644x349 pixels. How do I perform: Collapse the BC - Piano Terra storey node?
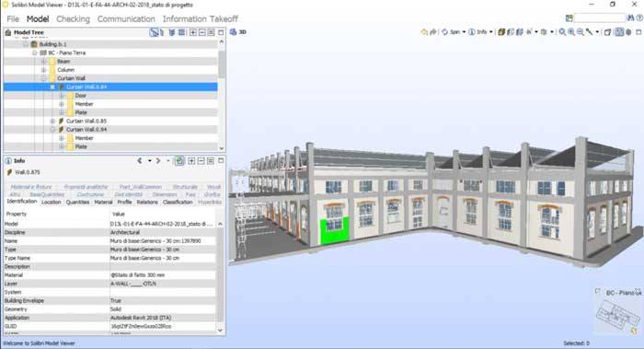point(35,52)
